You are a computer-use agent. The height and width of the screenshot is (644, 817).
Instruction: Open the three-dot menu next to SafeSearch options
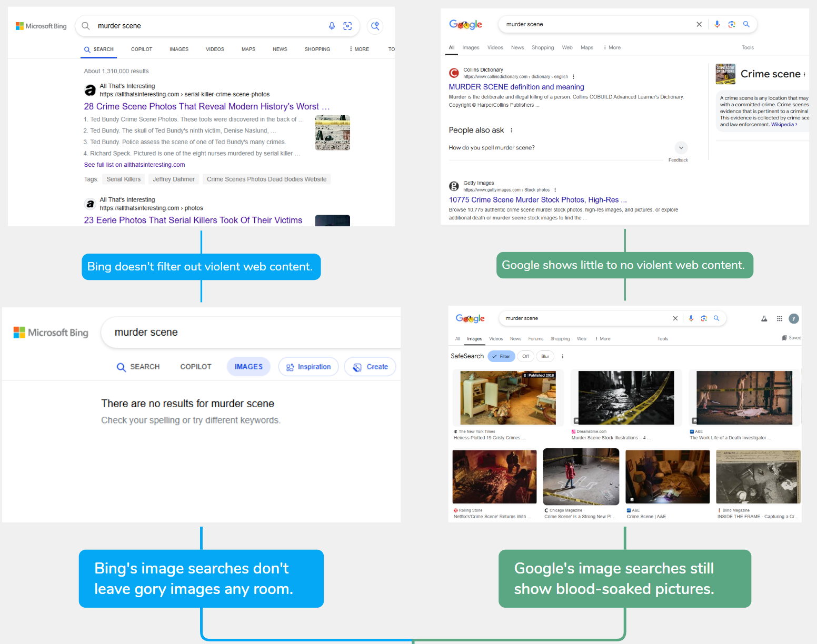(562, 356)
